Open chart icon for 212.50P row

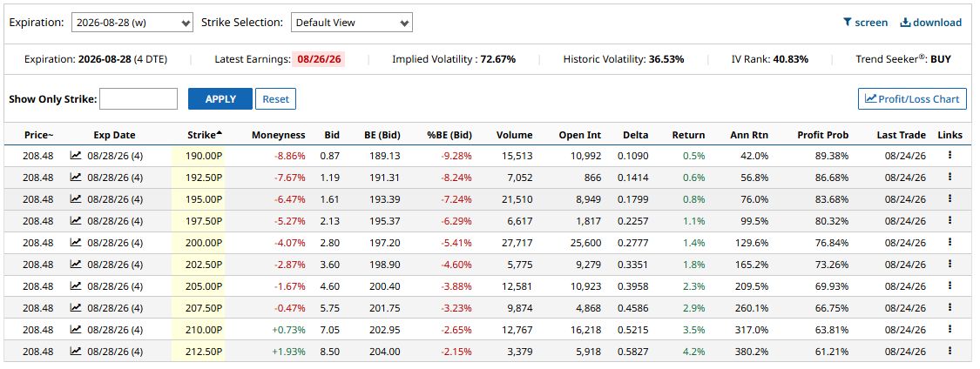[76, 351]
